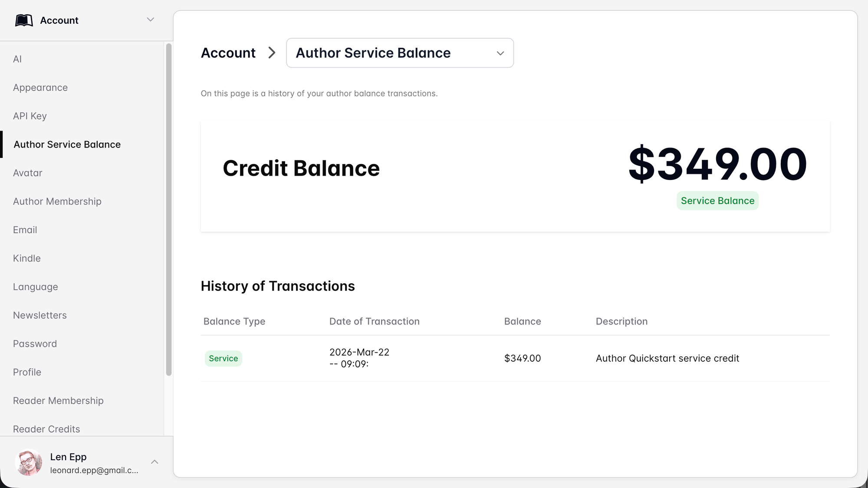This screenshot has height=488, width=868.
Task: Expand the Account sidebar header chevron
Action: 151,20
